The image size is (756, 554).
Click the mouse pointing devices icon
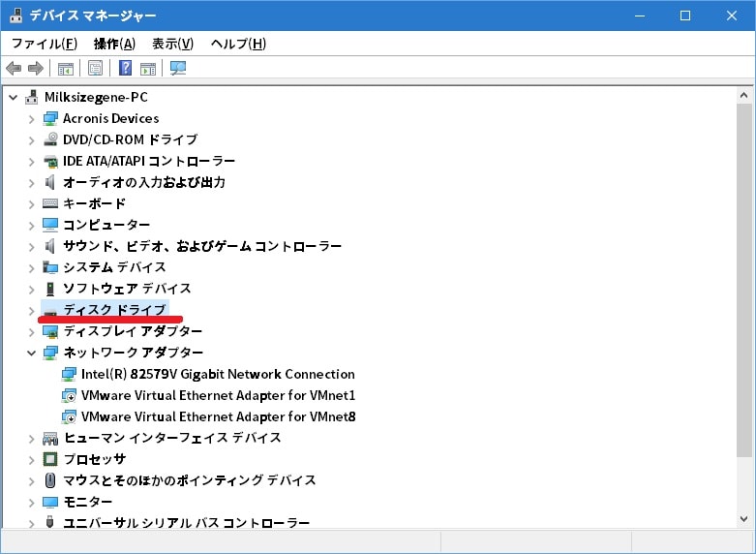[50, 480]
